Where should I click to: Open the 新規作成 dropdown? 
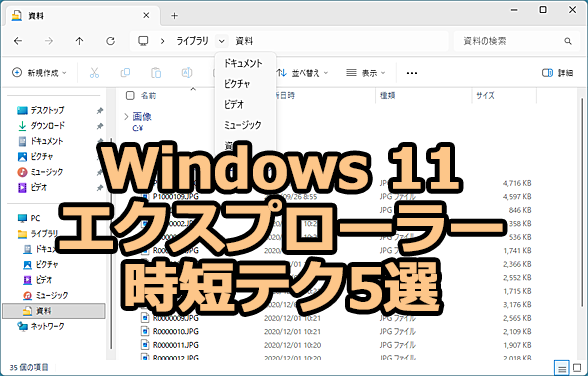[39, 73]
